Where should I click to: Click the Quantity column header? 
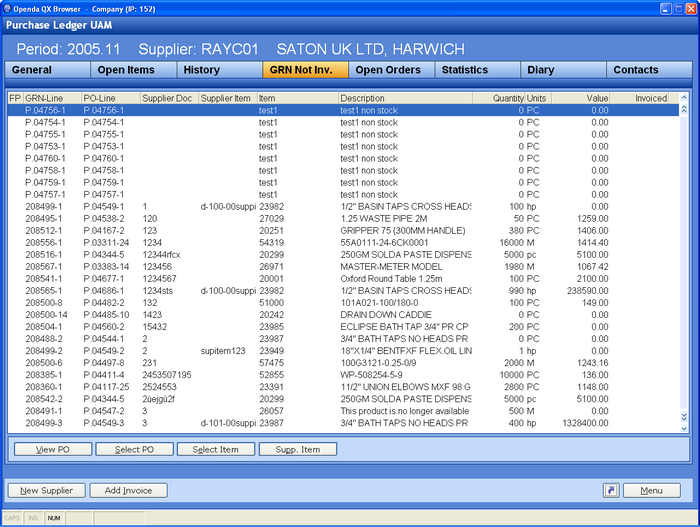(498, 98)
